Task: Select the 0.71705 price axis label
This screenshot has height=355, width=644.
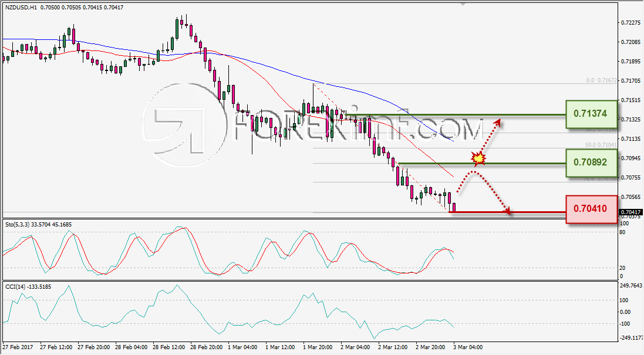Action: [631, 81]
